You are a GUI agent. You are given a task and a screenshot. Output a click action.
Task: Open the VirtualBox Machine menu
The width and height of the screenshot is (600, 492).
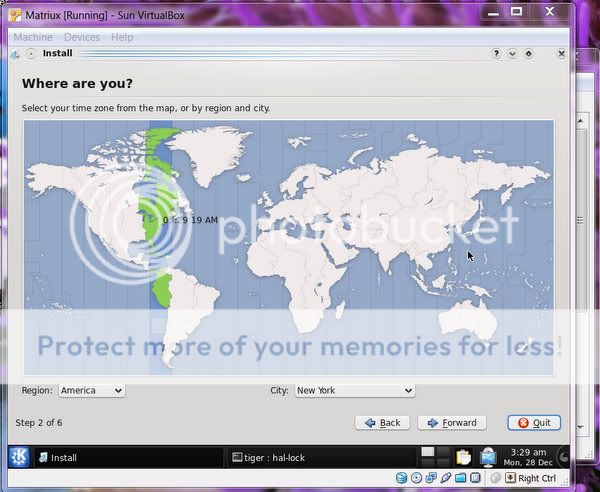[33, 37]
